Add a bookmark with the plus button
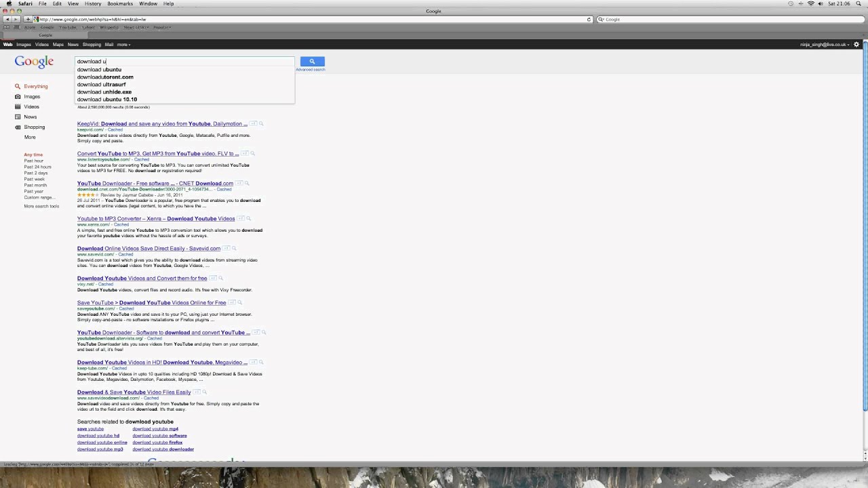 tap(28, 19)
